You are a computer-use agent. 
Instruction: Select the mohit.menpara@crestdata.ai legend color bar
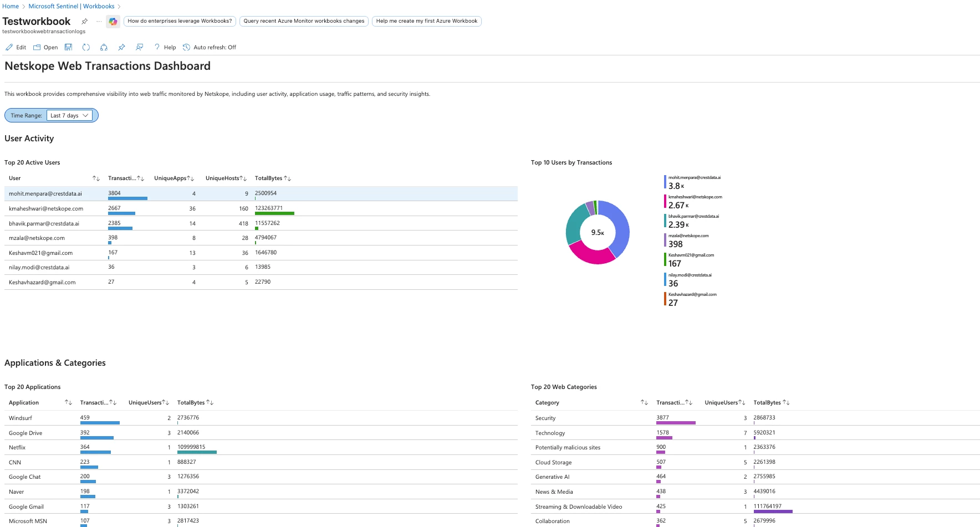(x=665, y=182)
